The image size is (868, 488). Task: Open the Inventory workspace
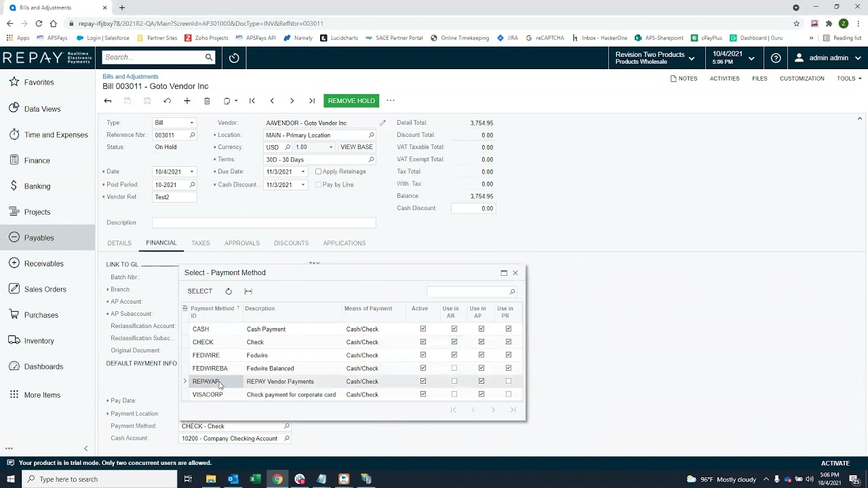tap(39, 341)
